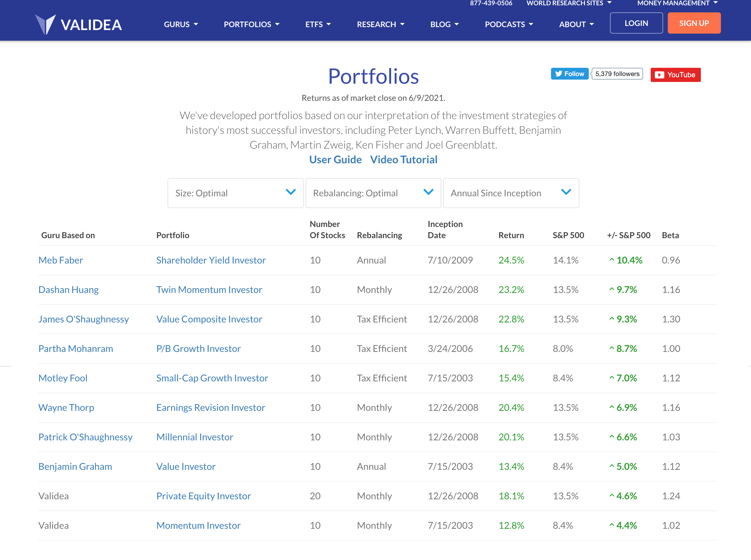Expand World Research Sites dropdown
Image resolution: width=751 pixels, height=560 pixels.
pyautogui.click(x=569, y=4)
